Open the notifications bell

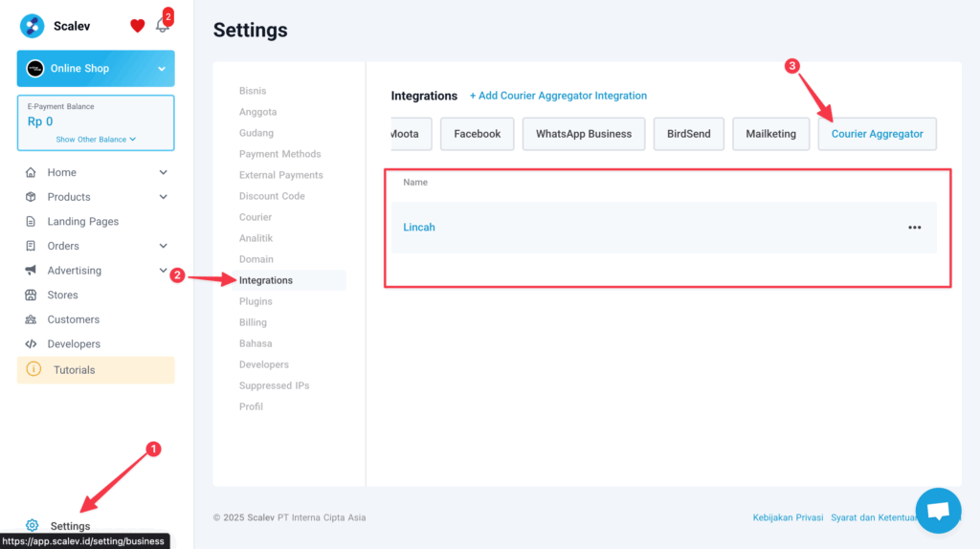point(162,25)
